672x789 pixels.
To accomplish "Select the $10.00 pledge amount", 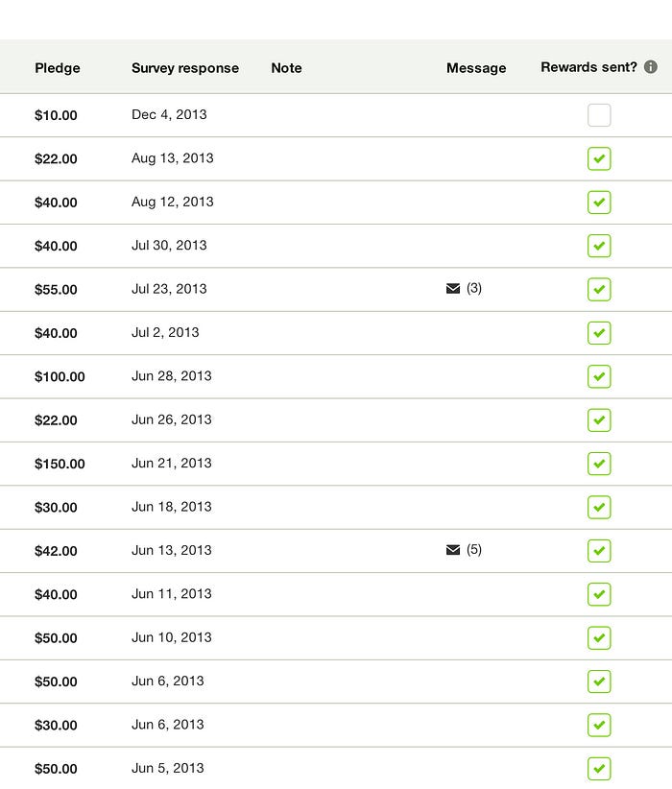I will click(x=56, y=114).
